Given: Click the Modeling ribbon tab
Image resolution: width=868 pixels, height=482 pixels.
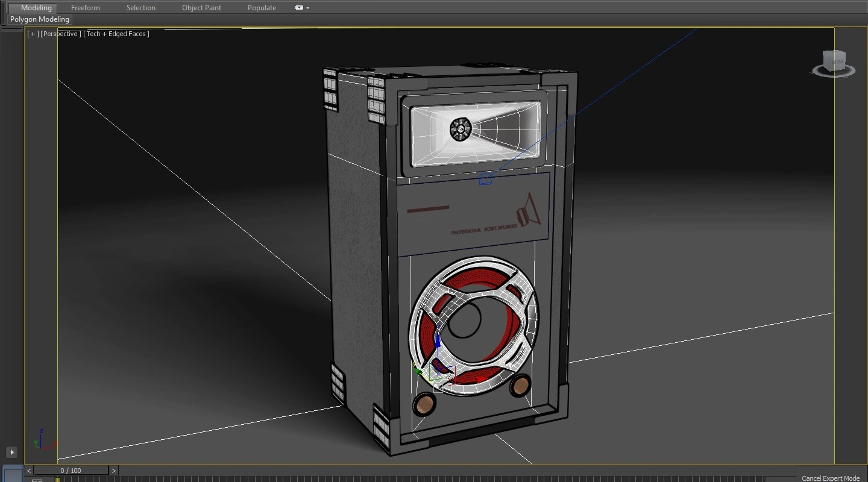Looking at the screenshot, I should click(36, 8).
